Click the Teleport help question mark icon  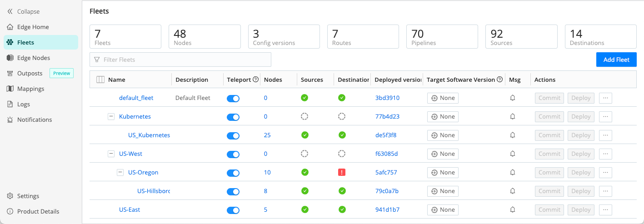pyautogui.click(x=255, y=80)
